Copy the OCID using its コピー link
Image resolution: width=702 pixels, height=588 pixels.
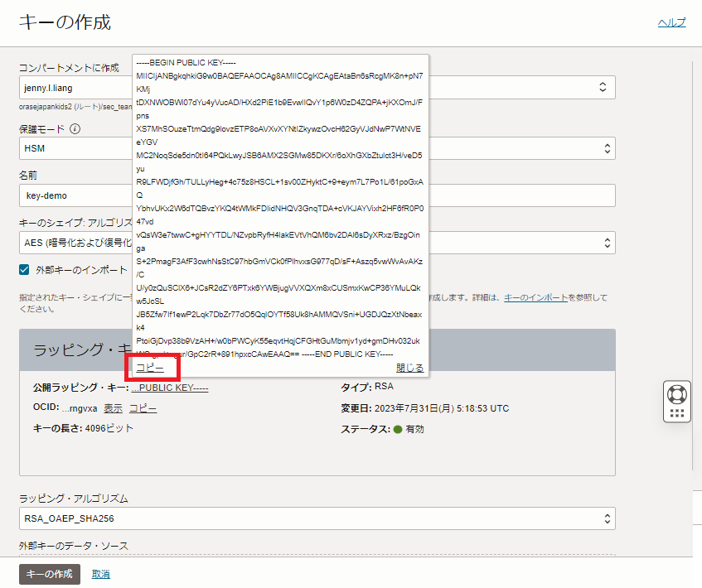143,408
